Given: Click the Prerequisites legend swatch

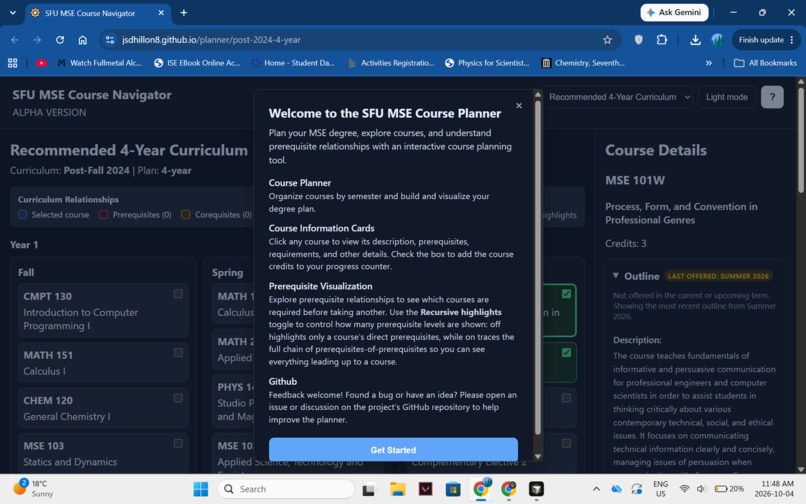Looking at the screenshot, I should click(103, 214).
